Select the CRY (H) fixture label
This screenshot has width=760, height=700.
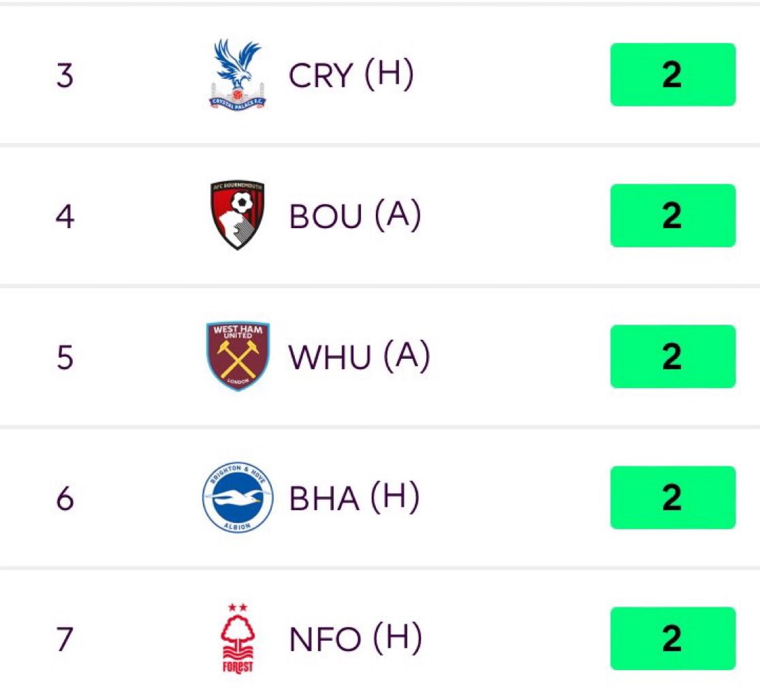tap(351, 75)
